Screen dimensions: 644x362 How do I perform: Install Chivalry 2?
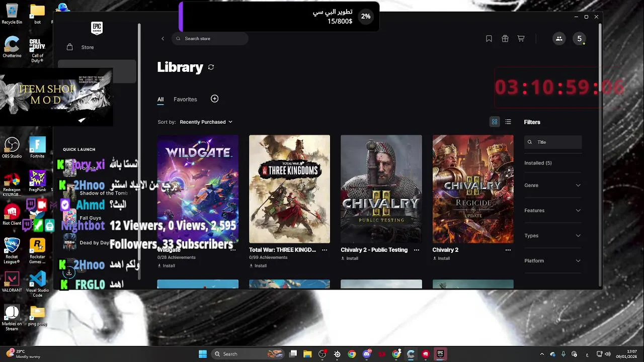pos(441,258)
